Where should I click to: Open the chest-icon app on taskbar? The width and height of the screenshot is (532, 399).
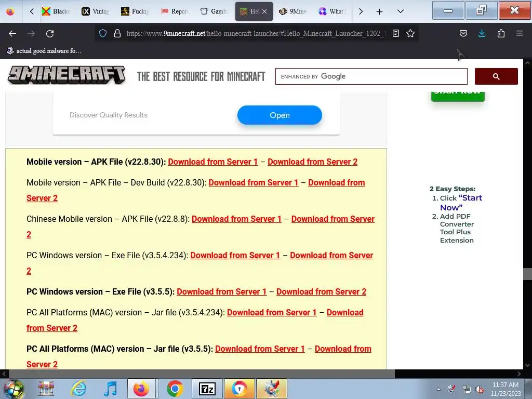(x=46, y=389)
